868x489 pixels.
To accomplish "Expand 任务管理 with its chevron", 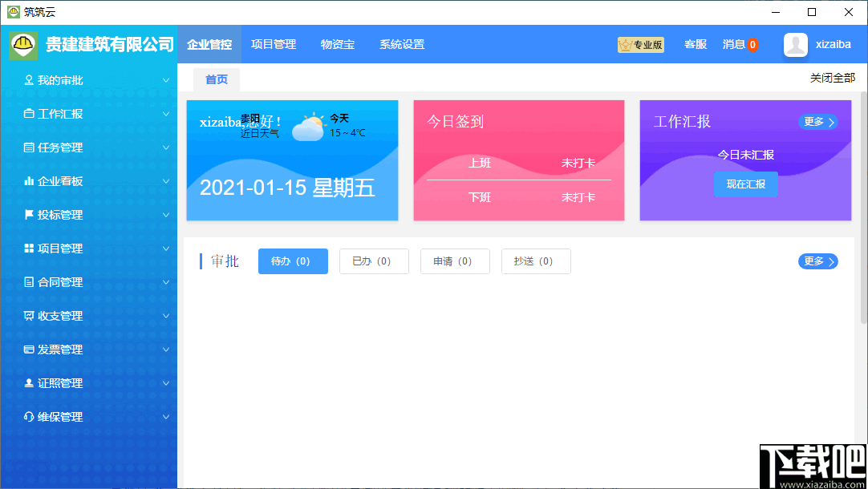I will click(165, 148).
